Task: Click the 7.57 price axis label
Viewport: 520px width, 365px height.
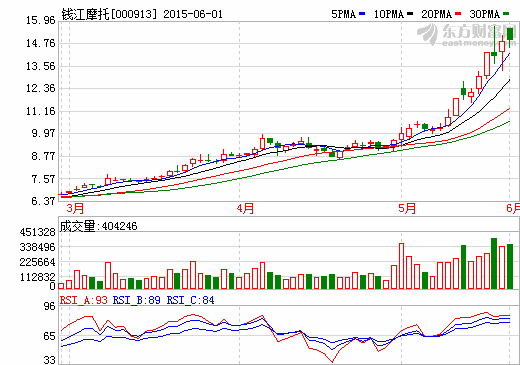Action: coord(43,179)
